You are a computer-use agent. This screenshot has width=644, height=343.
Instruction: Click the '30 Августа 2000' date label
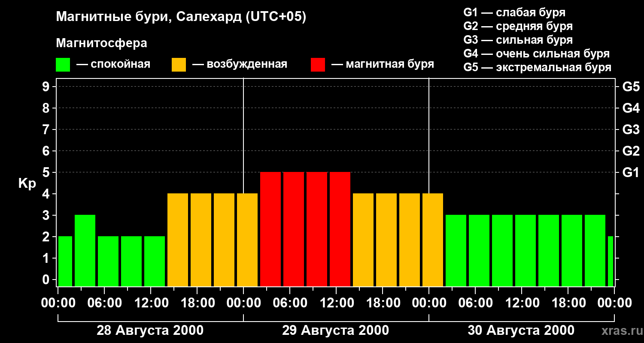click(x=521, y=331)
